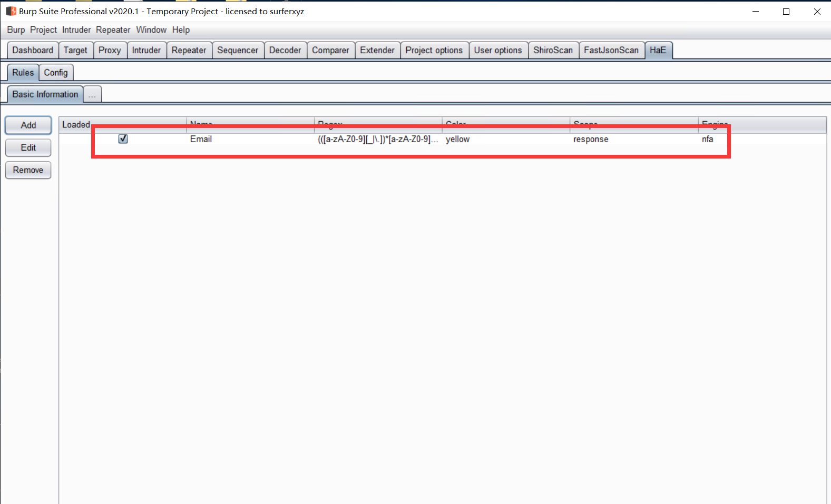Sort by the Loaded column header

122,124
